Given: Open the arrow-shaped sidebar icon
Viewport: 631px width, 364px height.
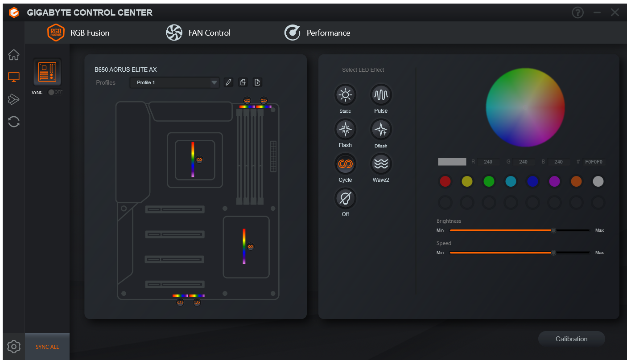Looking at the screenshot, I should click(x=14, y=99).
